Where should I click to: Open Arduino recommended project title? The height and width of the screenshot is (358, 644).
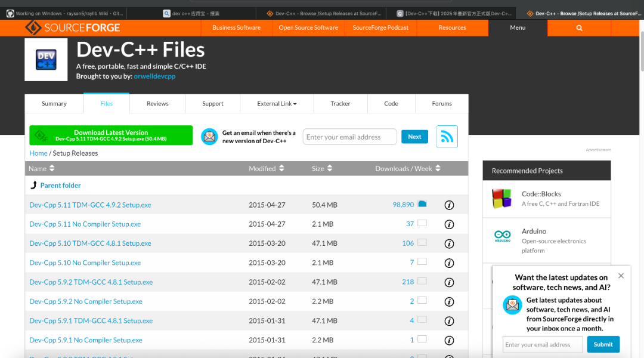[534, 232]
